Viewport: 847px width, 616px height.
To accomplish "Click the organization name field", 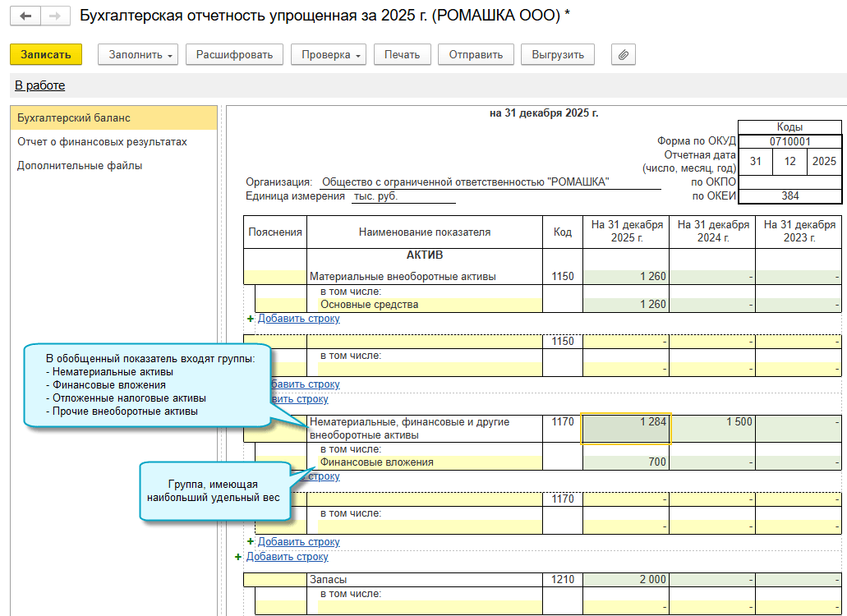I will (x=490, y=182).
